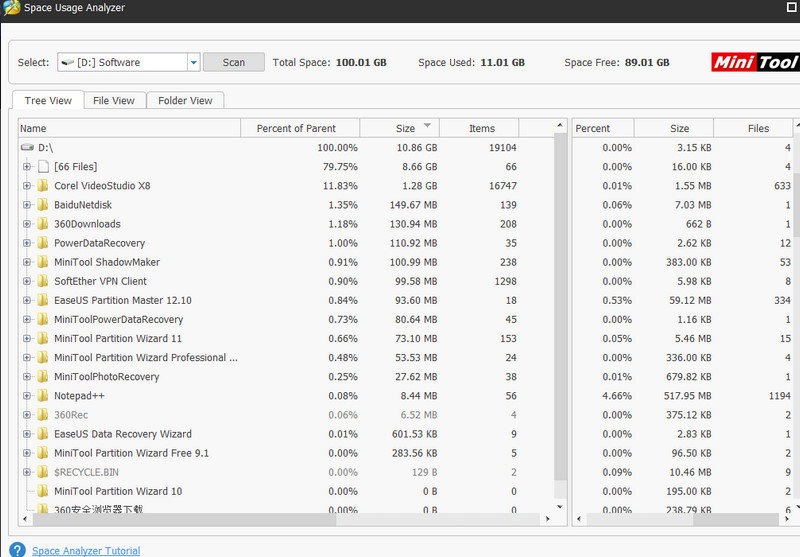This screenshot has height=557, width=800.
Task: Switch to the Tree View tab
Action: pyautogui.click(x=48, y=100)
